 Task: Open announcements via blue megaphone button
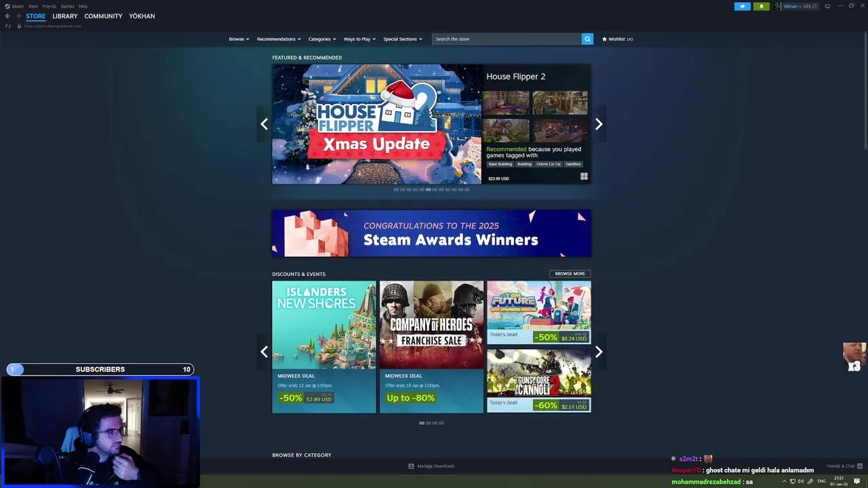pos(742,6)
